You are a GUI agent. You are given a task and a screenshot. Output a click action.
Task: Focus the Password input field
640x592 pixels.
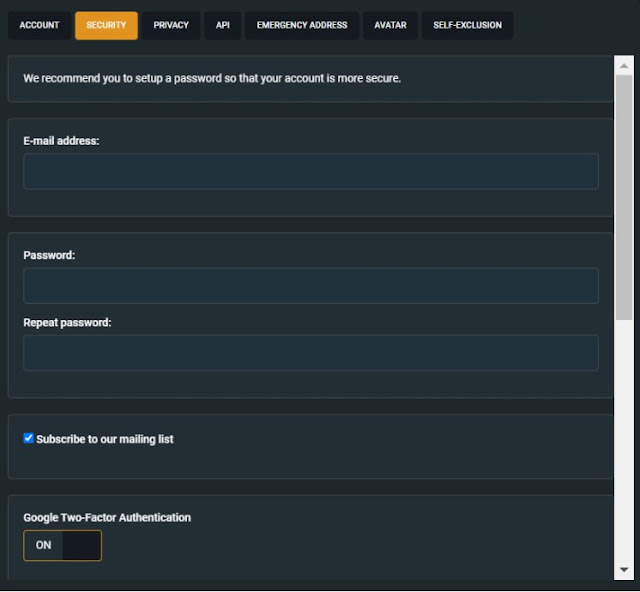[311, 286]
